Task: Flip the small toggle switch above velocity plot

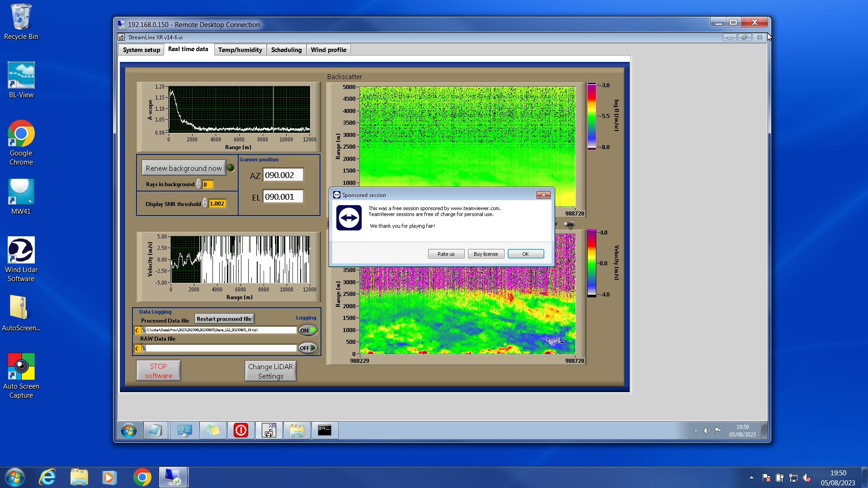Action: point(569,224)
